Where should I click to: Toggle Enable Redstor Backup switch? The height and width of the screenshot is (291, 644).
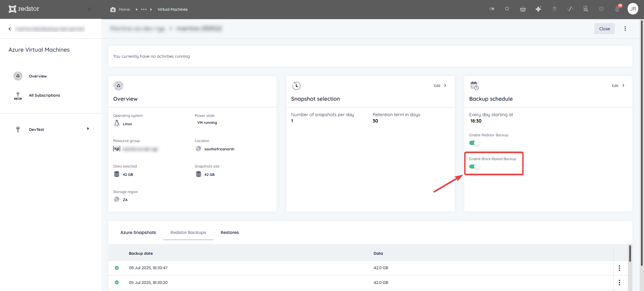pyautogui.click(x=474, y=143)
